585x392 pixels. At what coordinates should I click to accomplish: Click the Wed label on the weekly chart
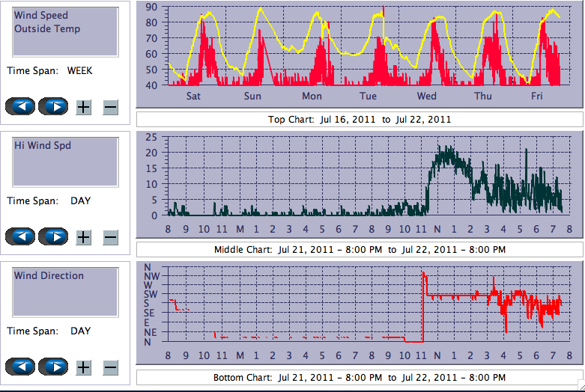(427, 97)
